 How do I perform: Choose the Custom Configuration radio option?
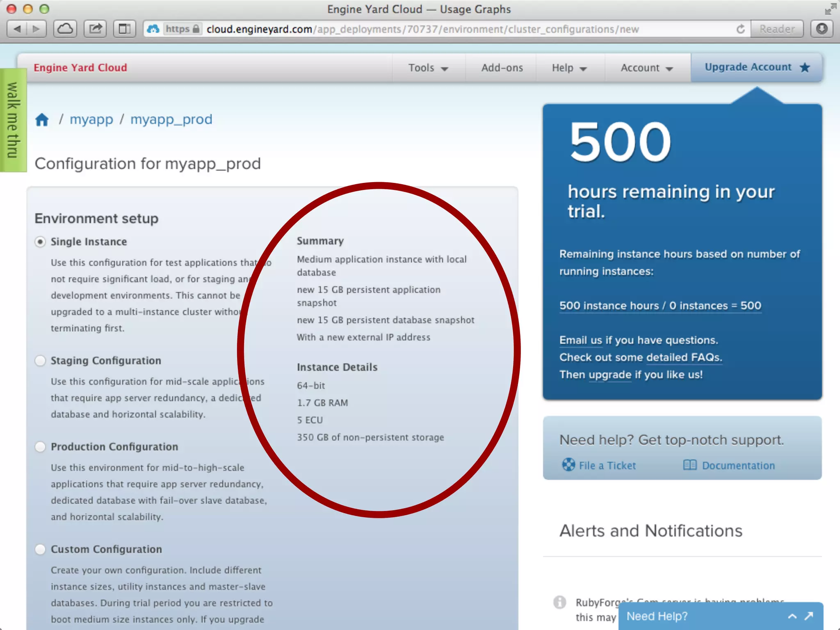coord(40,549)
